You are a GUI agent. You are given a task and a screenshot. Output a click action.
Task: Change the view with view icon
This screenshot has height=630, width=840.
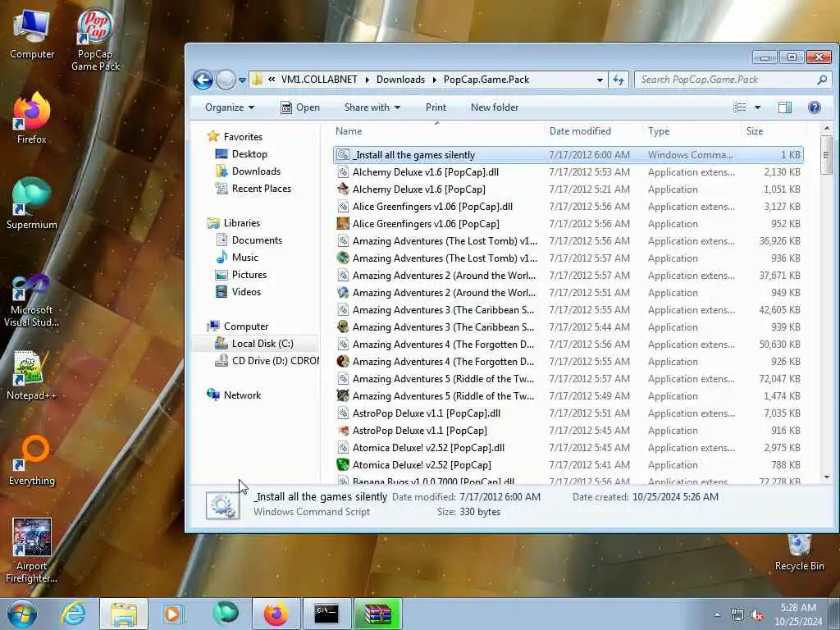pos(740,107)
